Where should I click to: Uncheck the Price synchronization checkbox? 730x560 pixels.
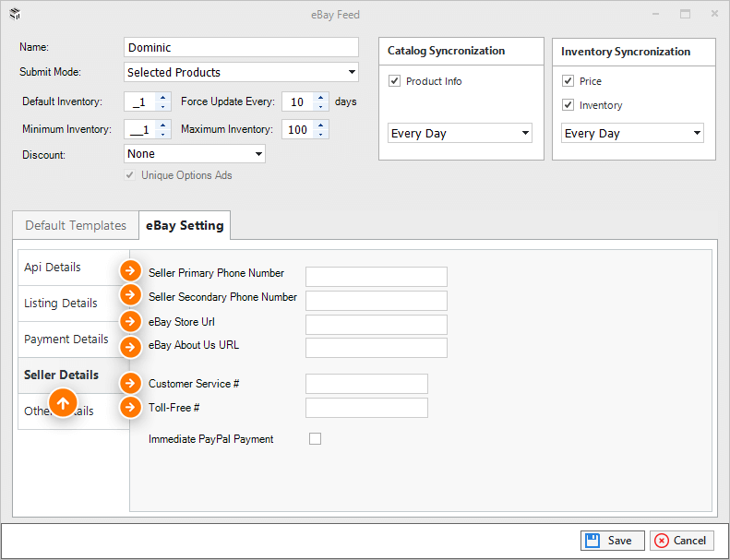coord(568,81)
